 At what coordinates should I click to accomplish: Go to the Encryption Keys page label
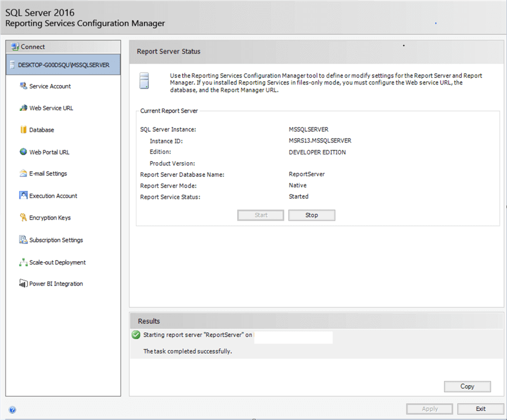(x=50, y=218)
